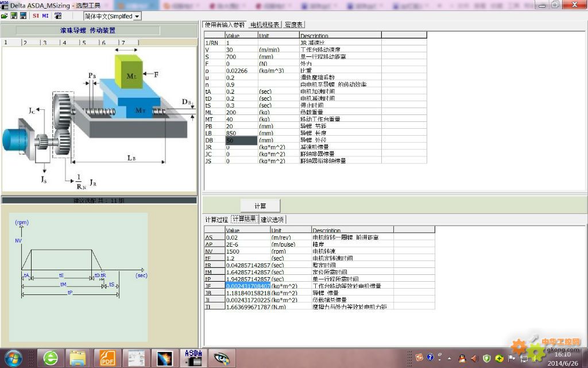Click the F external force value cell

point(242,63)
